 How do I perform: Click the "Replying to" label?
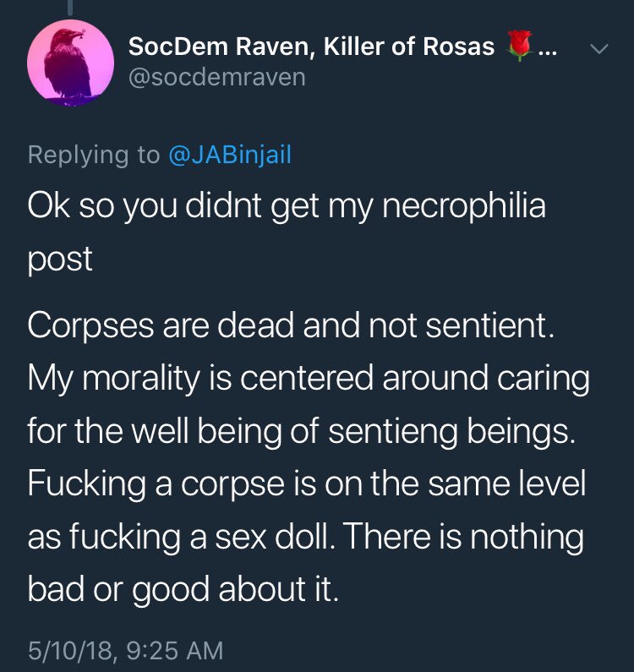pos(93,156)
